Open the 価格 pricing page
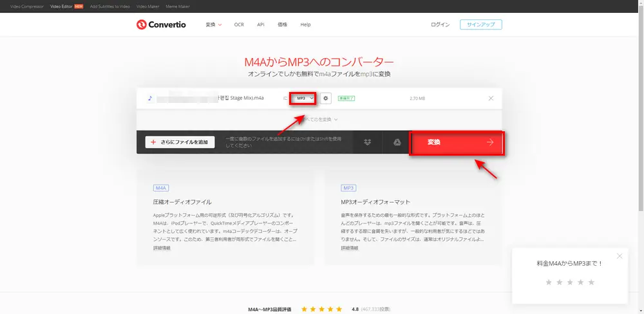 click(282, 24)
